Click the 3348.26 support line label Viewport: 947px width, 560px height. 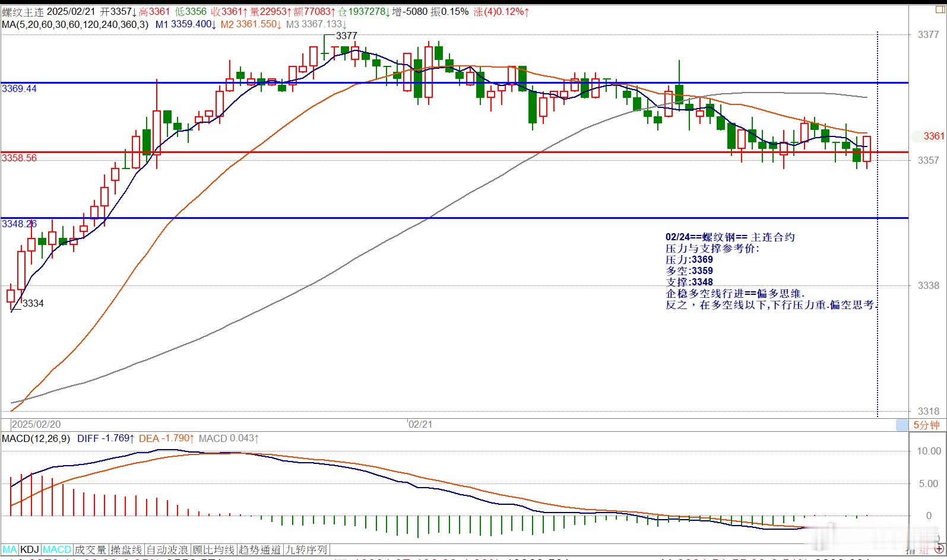(20, 224)
